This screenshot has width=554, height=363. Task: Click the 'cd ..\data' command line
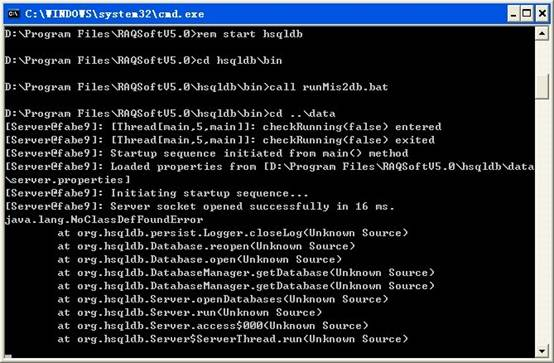tap(170, 113)
